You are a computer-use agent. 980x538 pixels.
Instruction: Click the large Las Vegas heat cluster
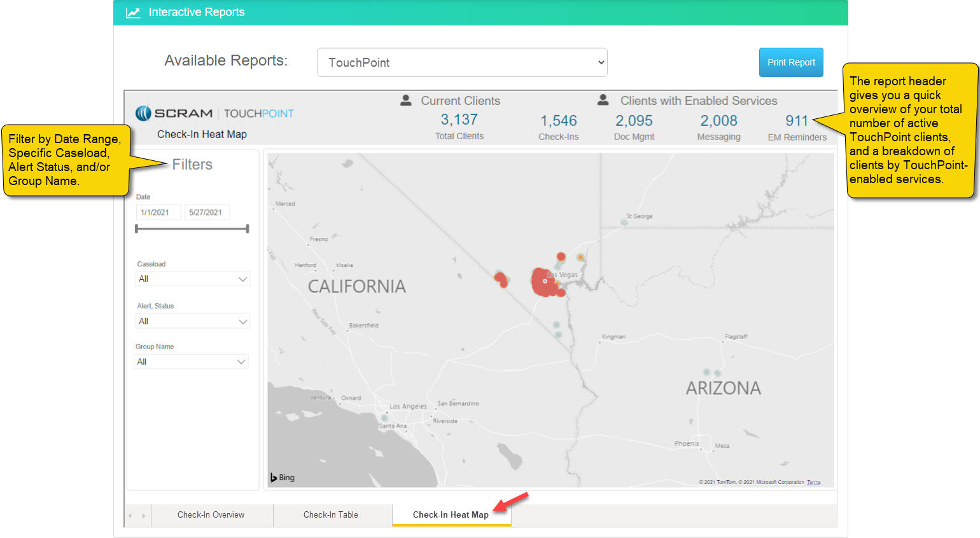544,282
